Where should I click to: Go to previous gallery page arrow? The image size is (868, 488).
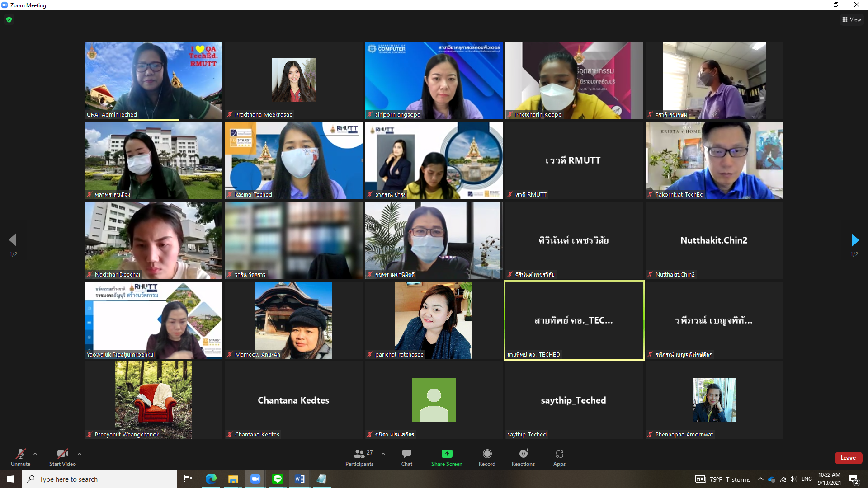click(x=13, y=240)
